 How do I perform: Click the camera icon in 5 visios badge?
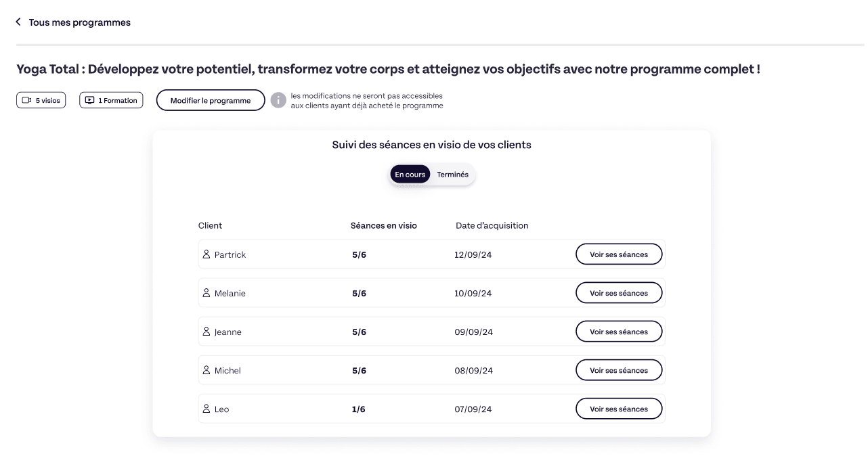(27, 101)
